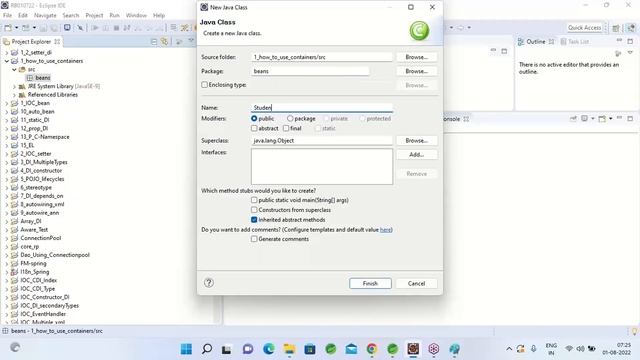Image resolution: width=640 pixels, height=360 pixels.
Task: Click the help question mark icon
Action: [x=209, y=282]
